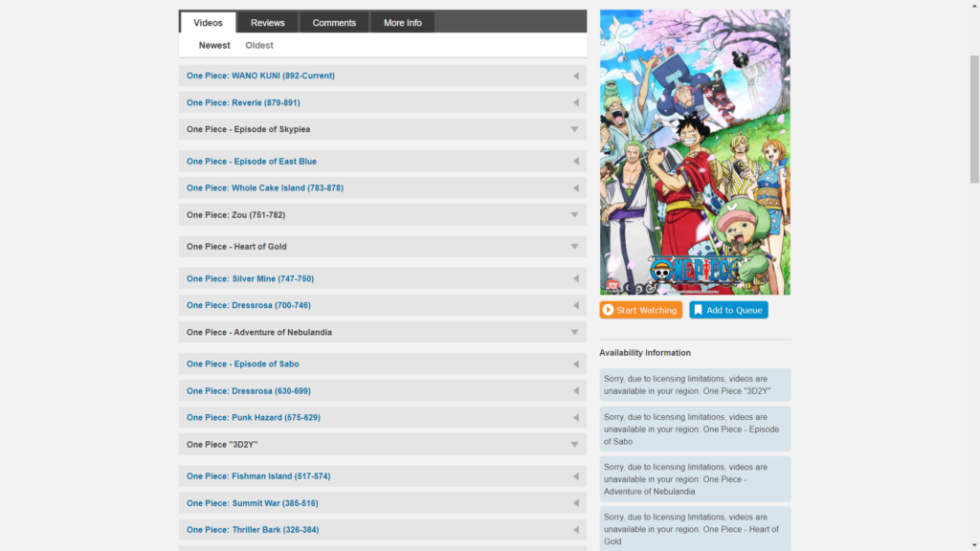Image resolution: width=980 pixels, height=551 pixels.
Task: Click the scrollbar down arrow
Action: tap(974, 546)
